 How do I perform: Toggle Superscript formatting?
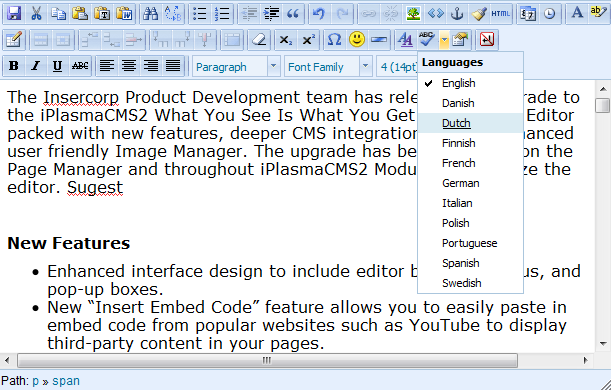point(308,40)
